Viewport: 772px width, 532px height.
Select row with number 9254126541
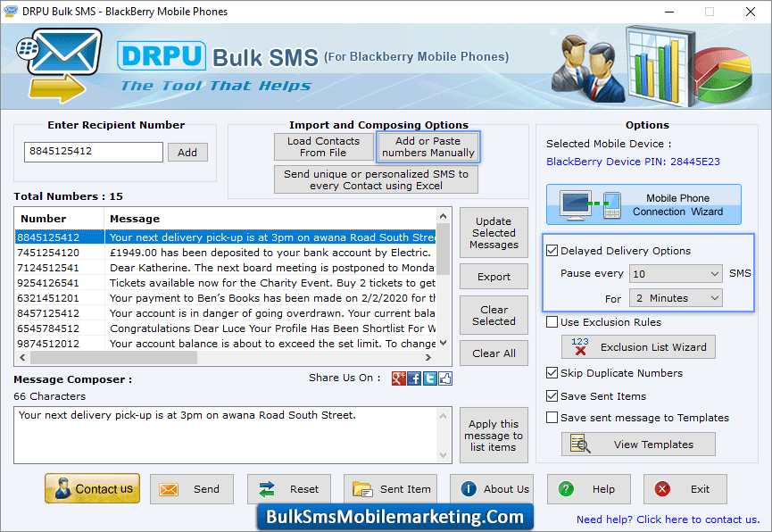pos(226,283)
